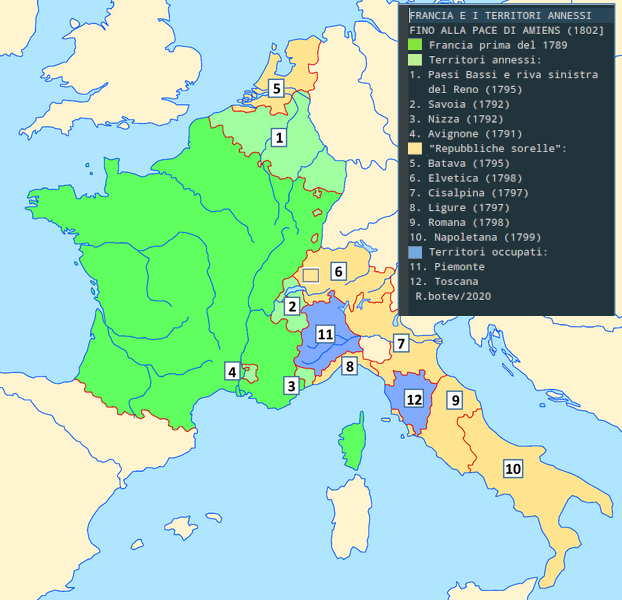Click map marker 1 on the Low Countries
The image size is (622, 600).
coord(279,137)
